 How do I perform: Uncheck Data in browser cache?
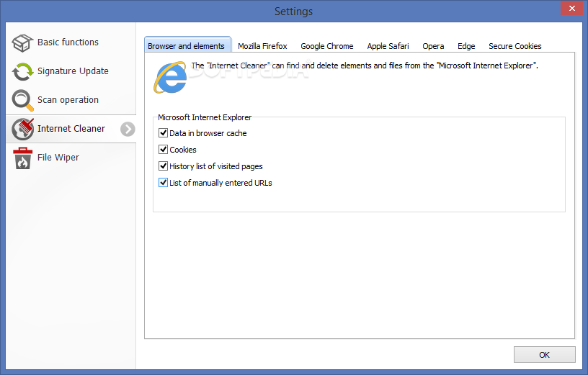(163, 133)
